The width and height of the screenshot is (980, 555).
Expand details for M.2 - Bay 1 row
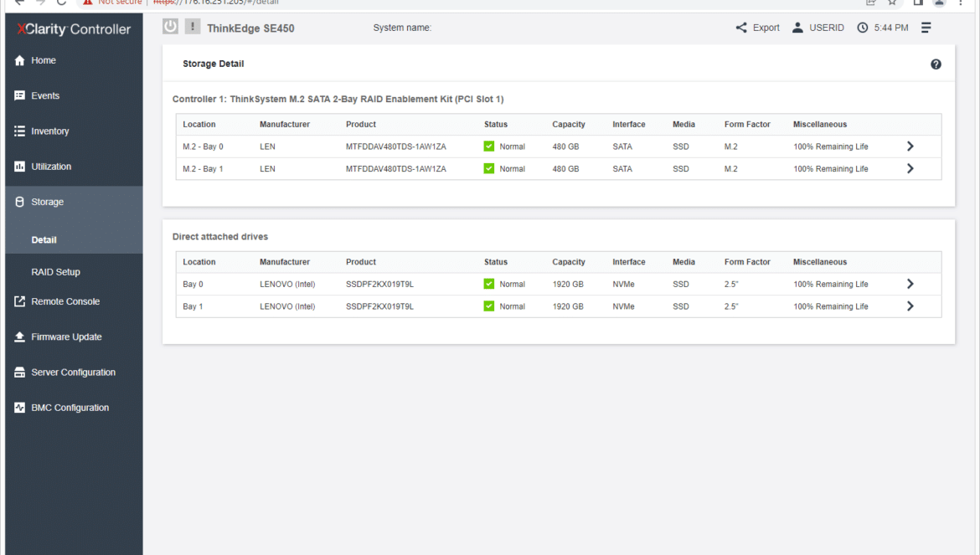click(910, 168)
